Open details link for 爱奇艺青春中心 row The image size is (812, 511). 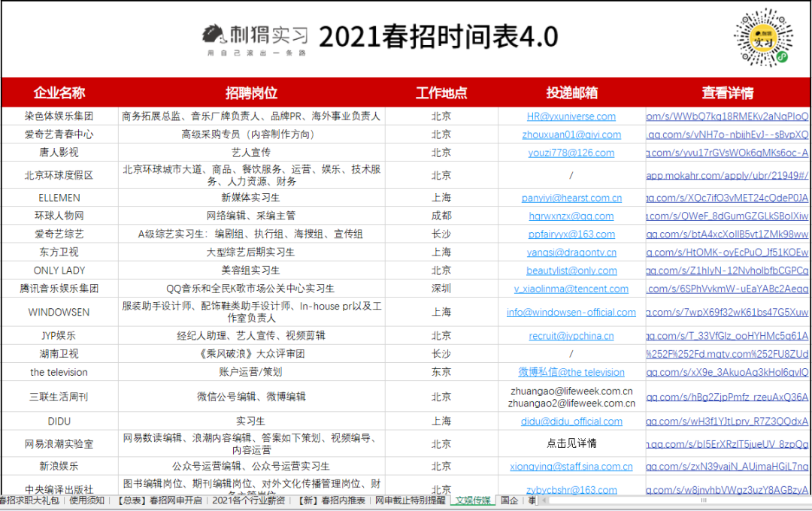727,135
